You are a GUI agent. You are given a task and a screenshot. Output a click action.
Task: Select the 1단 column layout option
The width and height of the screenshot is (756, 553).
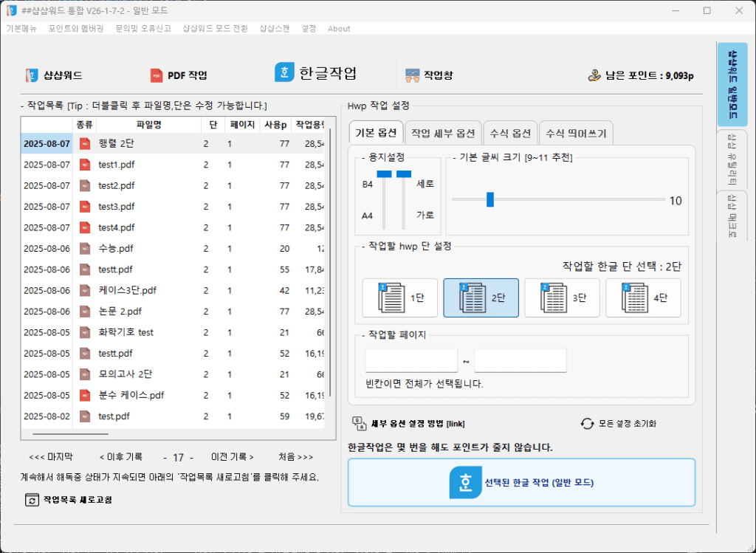399,298
